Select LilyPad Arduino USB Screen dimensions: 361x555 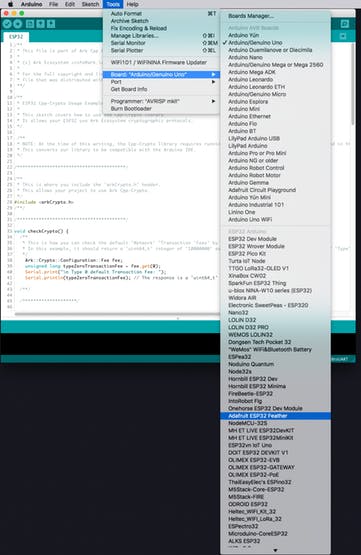pos(275,138)
